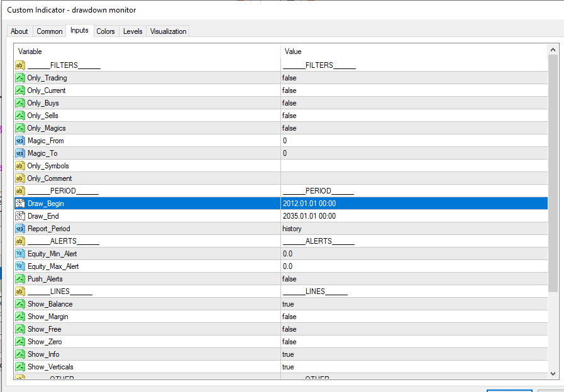The image size is (564, 392).
Task: Click the empty Only_Symbols value cell
Action: point(414,166)
